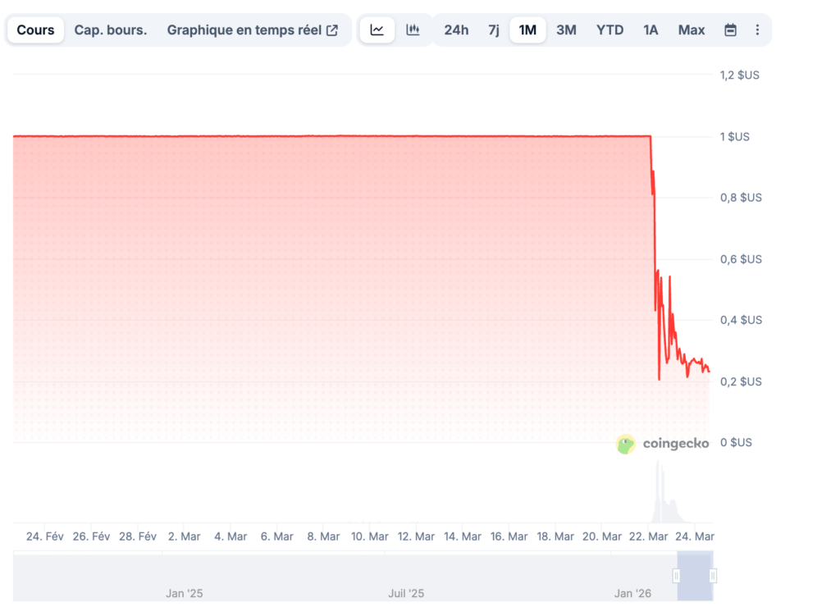Click the 'Juil '25' area on the mini timeline
840x616 pixels.
(406, 592)
